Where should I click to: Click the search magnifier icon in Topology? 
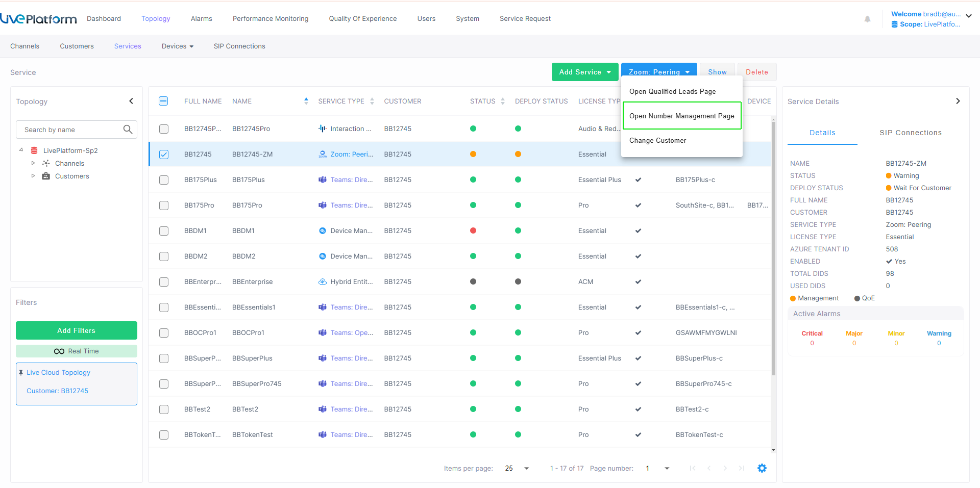[128, 130]
